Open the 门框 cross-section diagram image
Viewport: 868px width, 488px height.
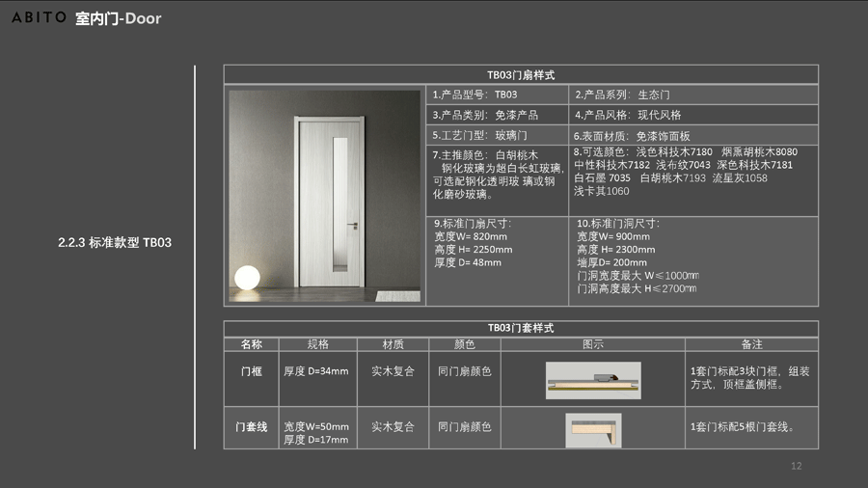(x=593, y=380)
